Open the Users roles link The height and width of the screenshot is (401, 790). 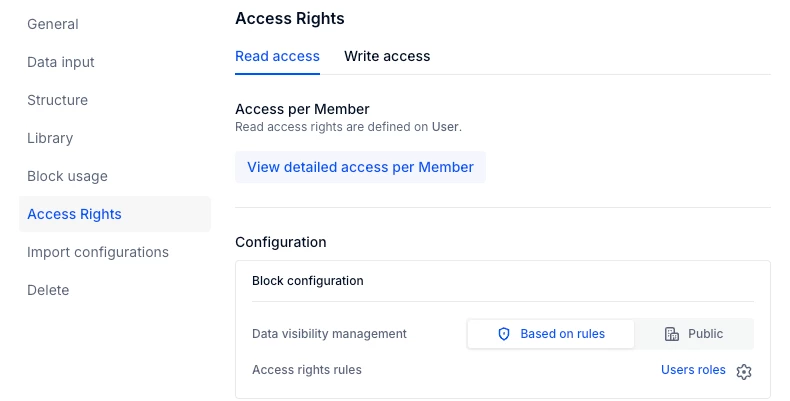(x=693, y=370)
